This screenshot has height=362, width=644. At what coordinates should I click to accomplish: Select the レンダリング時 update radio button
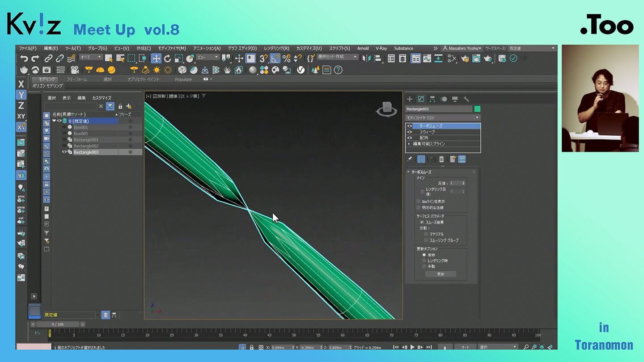coord(424,261)
